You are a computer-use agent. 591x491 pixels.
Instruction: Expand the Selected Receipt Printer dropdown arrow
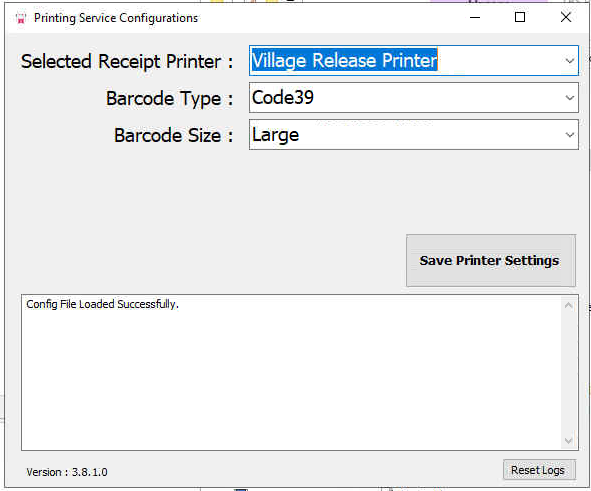(x=570, y=61)
